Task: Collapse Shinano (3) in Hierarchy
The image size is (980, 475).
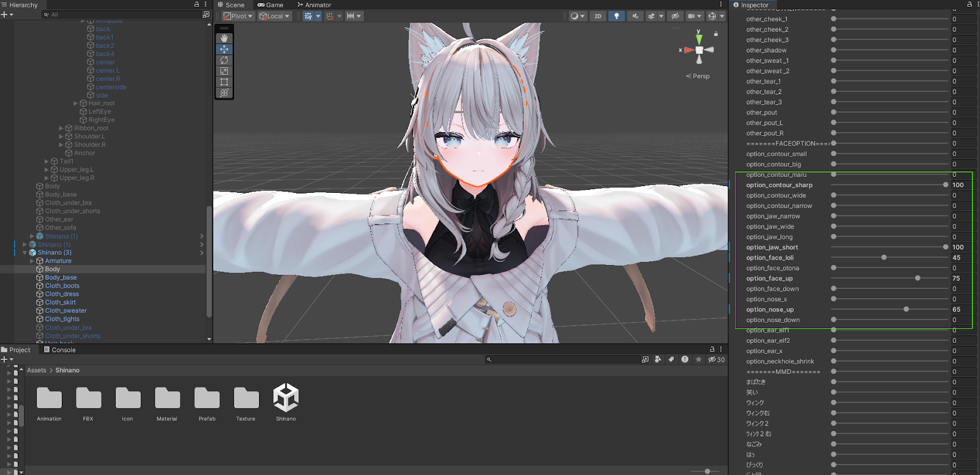Action: click(25, 253)
